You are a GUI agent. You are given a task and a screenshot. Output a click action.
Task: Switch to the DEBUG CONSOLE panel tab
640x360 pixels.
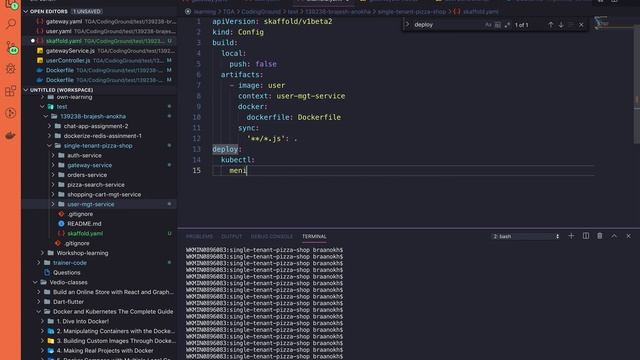click(271, 236)
